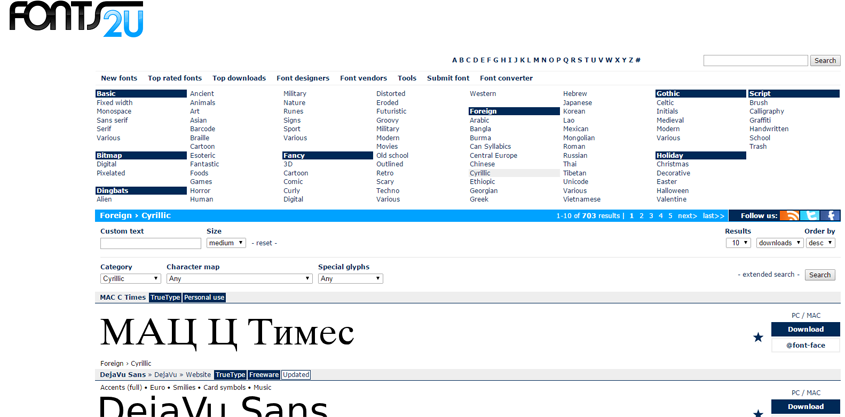Click the Custom text input field
The height and width of the screenshot is (417, 845).
click(x=150, y=243)
